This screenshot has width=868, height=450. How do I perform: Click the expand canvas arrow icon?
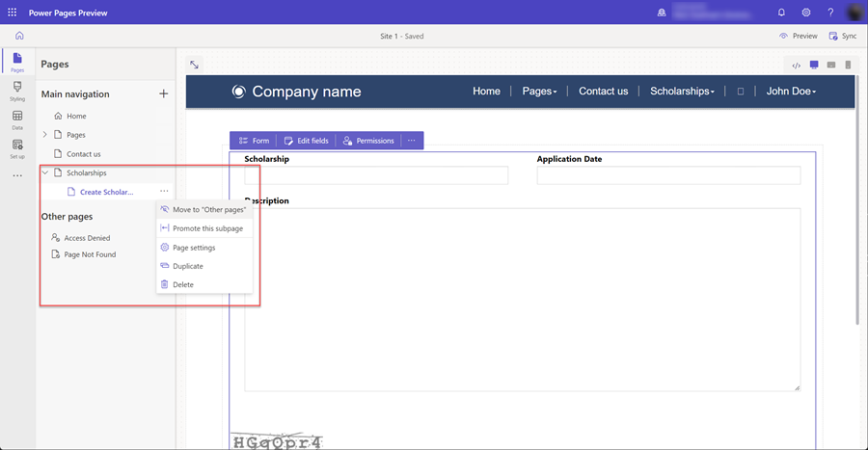[194, 65]
